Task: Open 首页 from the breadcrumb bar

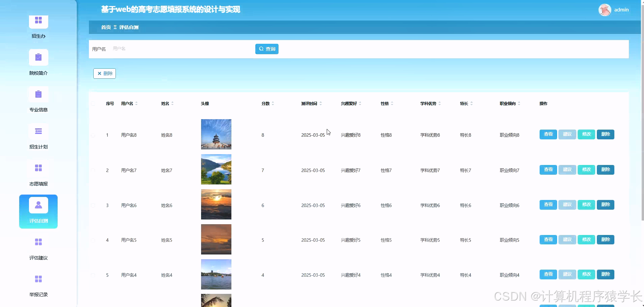Action: [x=106, y=27]
